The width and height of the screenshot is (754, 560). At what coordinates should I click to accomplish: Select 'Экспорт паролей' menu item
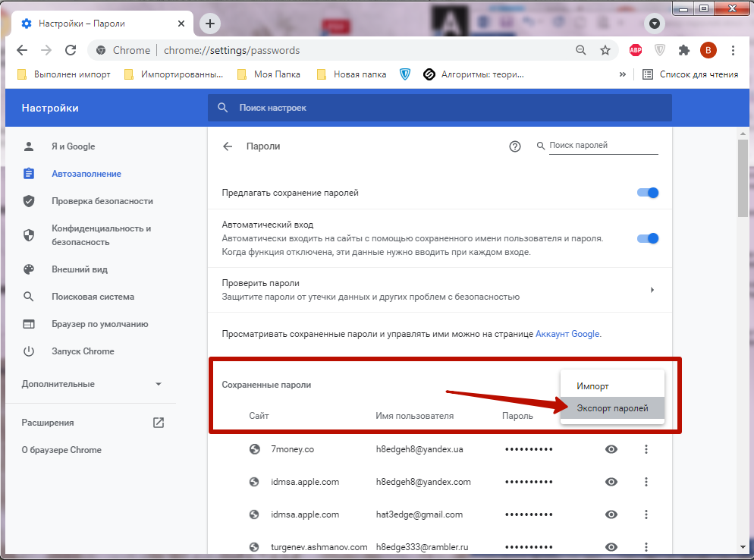tap(612, 408)
